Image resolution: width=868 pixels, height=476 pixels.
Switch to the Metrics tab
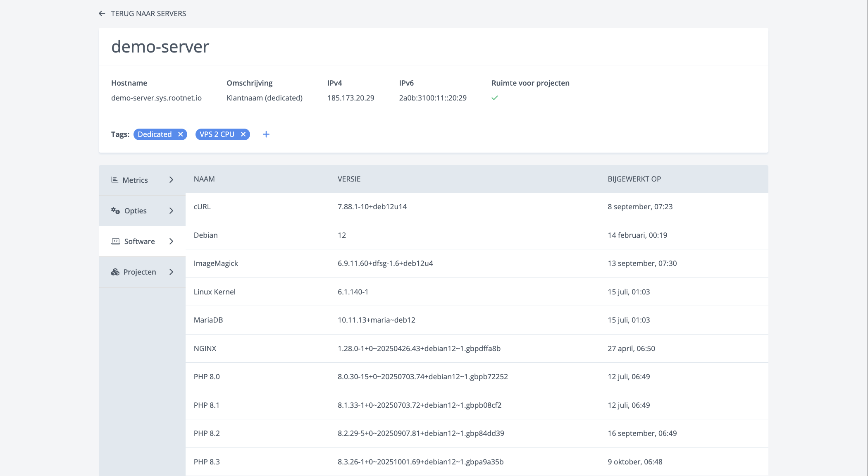[x=135, y=180]
